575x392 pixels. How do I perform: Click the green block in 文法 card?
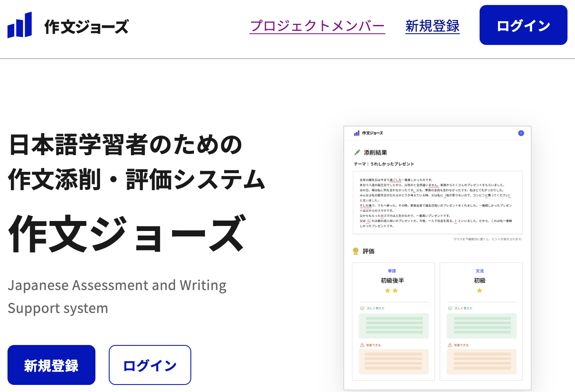(482, 325)
